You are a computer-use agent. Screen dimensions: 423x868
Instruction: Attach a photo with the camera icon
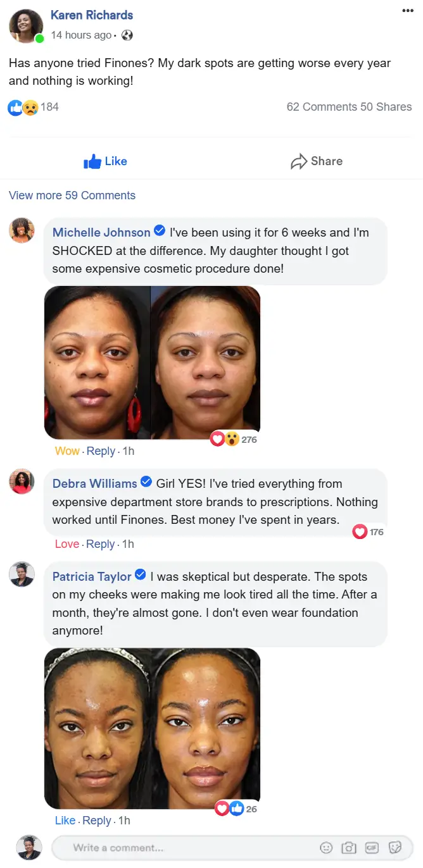[x=349, y=848]
